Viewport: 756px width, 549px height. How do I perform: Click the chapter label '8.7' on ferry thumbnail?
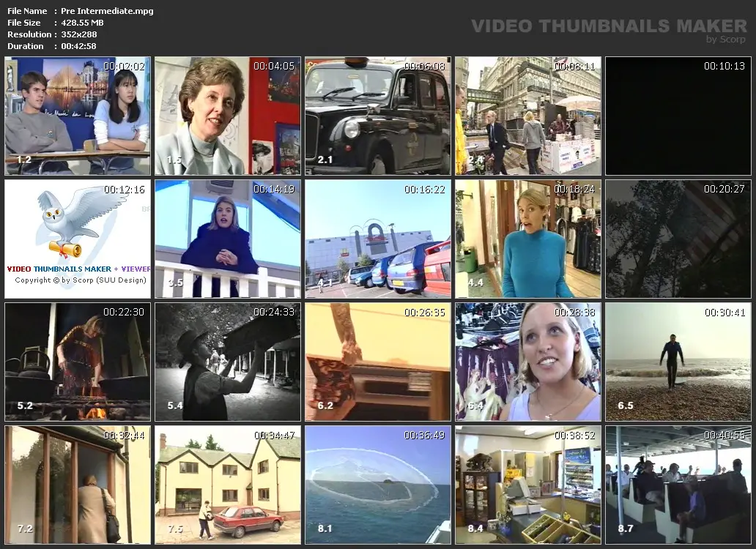(626, 529)
